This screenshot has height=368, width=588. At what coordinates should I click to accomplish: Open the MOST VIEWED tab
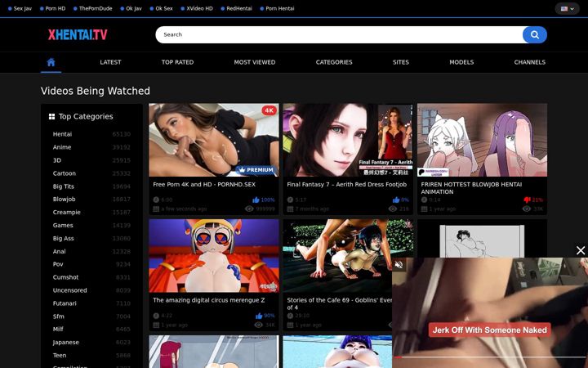coord(255,62)
